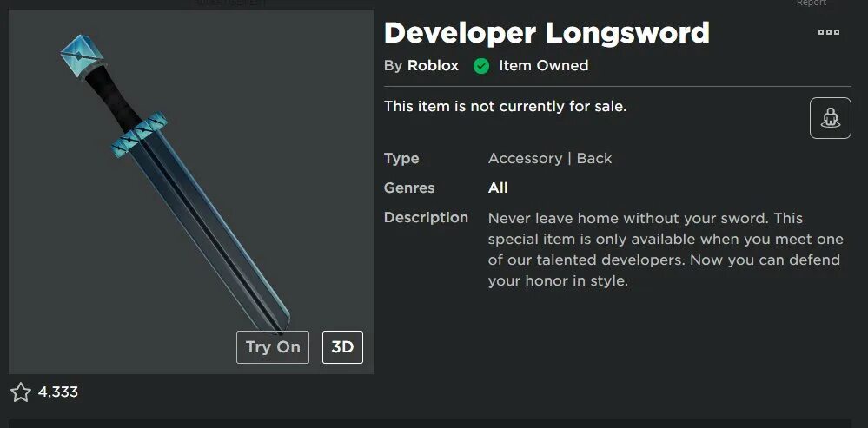Open the three-dot item options menu

[829, 32]
